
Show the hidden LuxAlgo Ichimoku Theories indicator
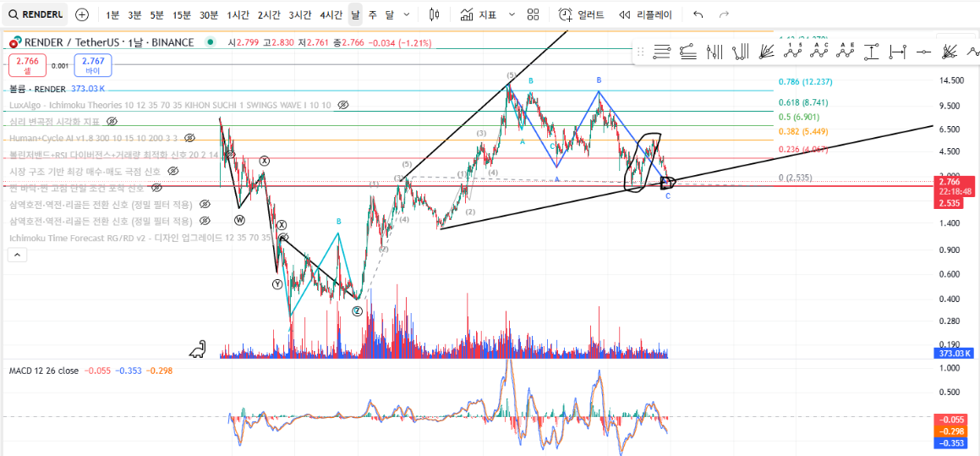(342, 105)
